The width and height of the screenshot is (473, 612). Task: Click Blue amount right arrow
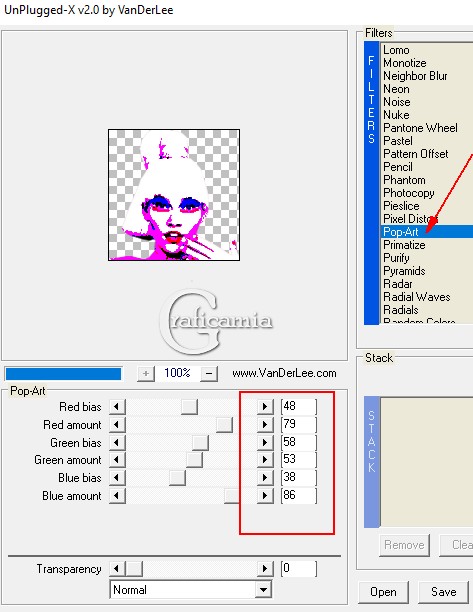[x=265, y=496]
